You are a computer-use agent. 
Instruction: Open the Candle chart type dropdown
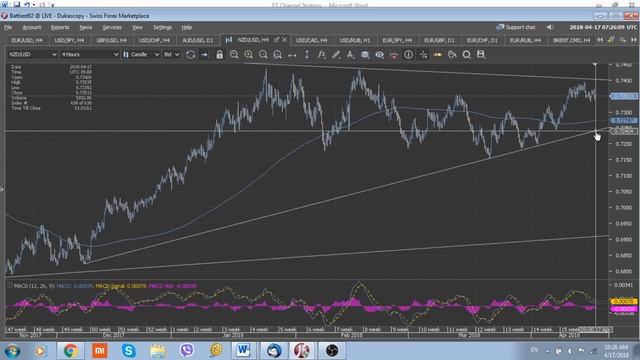coord(141,54)
